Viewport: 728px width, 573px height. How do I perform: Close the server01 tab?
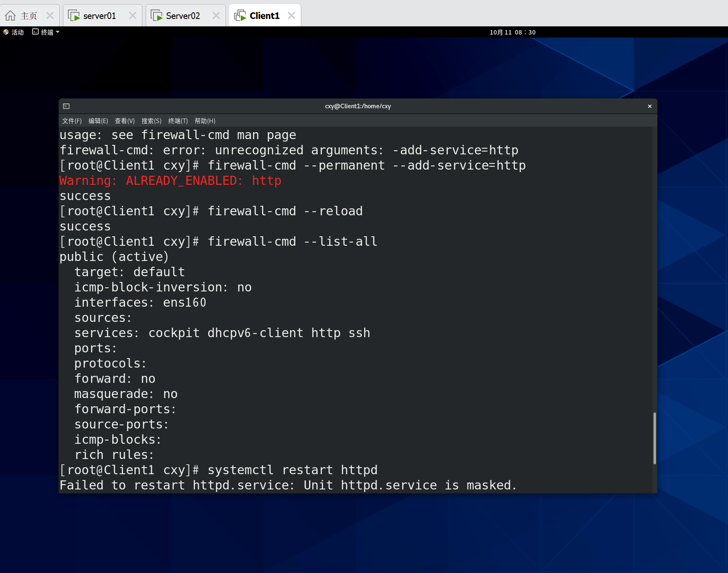pos(133,16)
